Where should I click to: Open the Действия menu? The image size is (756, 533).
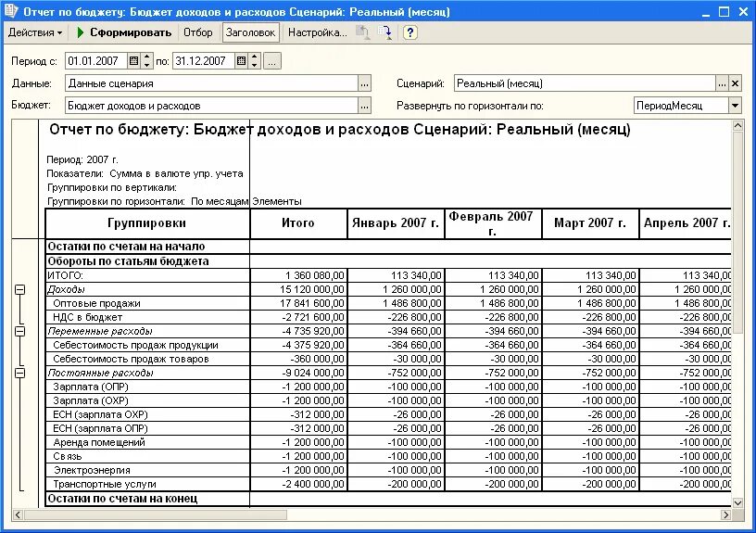[x=35, y=32]
